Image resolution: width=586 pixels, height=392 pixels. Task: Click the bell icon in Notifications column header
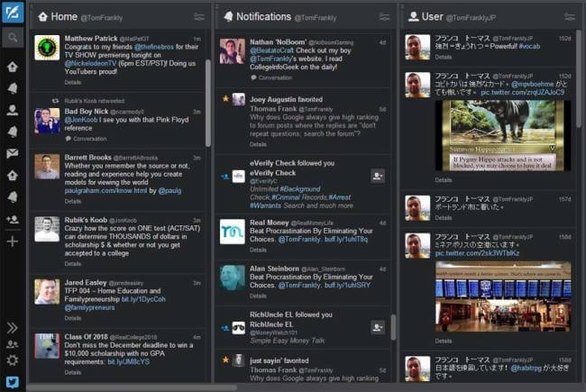tap(228, 16)
